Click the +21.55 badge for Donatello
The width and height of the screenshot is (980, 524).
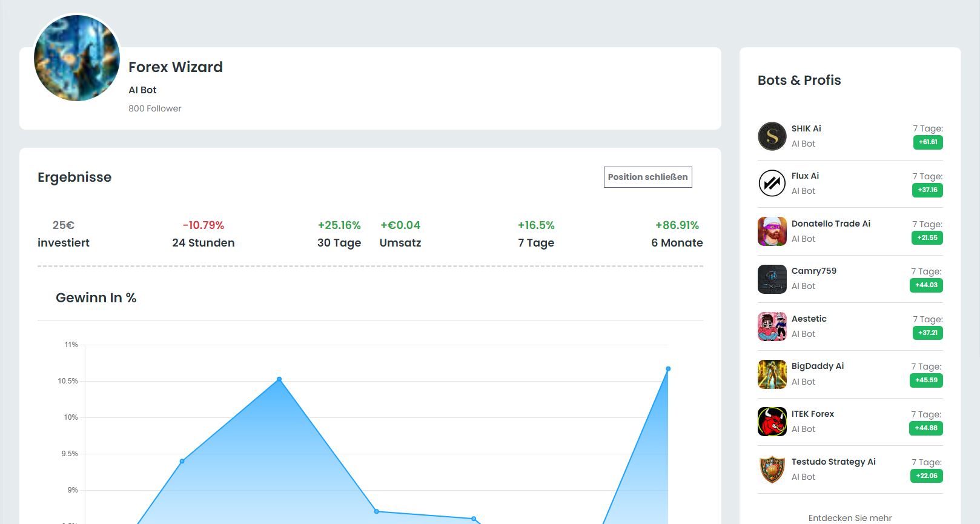coord(927,237)
